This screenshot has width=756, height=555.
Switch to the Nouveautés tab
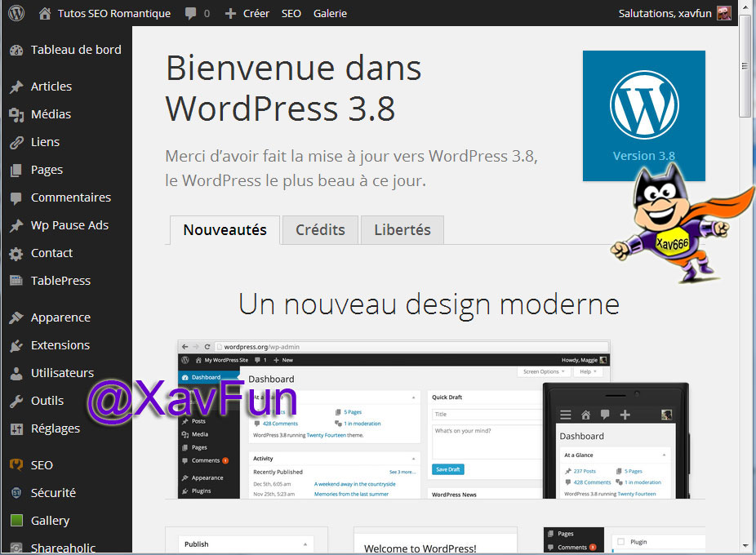(225, 230)
